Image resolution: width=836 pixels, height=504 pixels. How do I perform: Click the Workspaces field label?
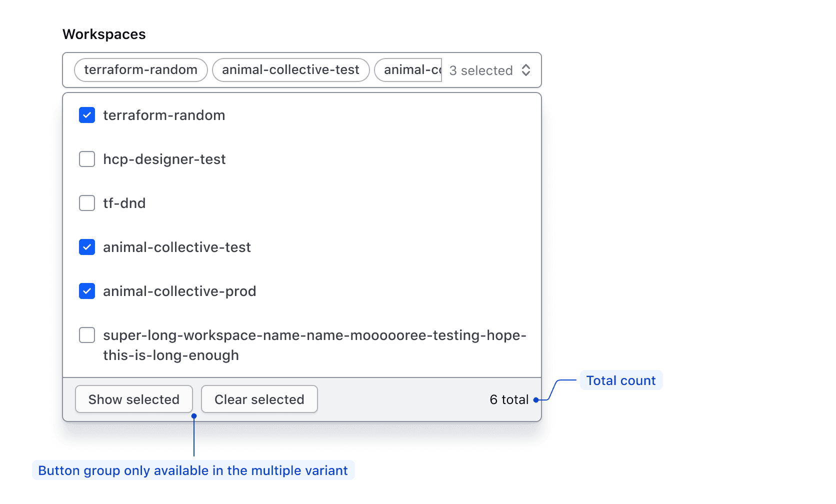click(104, 33)
